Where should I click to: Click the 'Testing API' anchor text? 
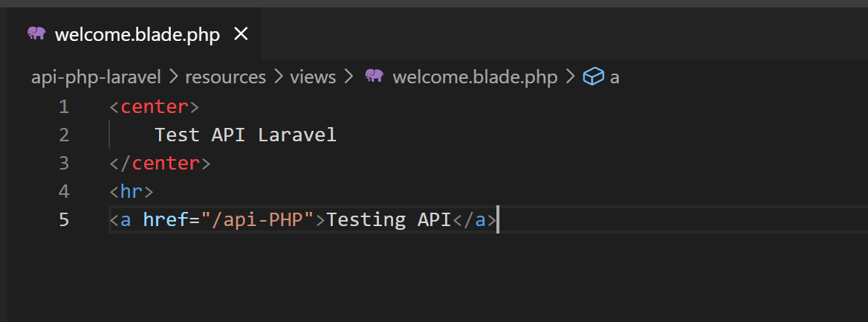coord(389,220)
